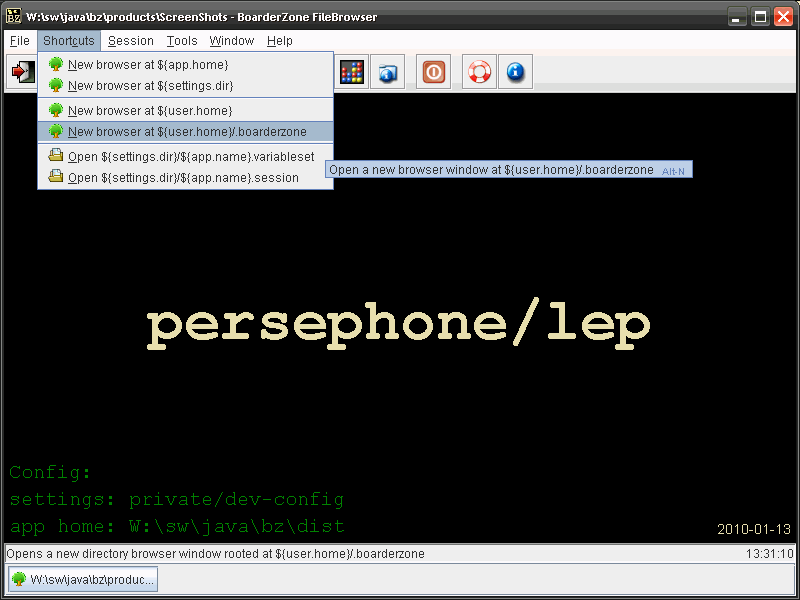Viewport: 800px width, 600px height.
Task: Close the Shortcuts menu
Action: tap(69, 41)
